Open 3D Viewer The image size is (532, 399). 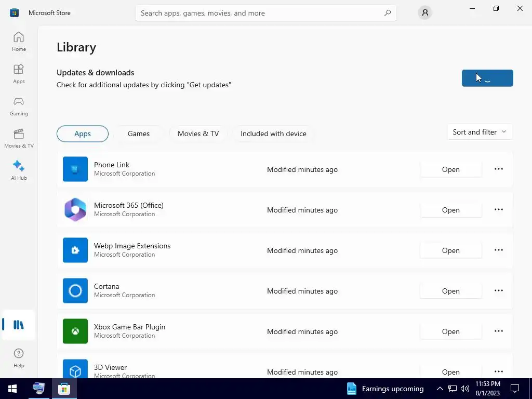pos(450,372)
